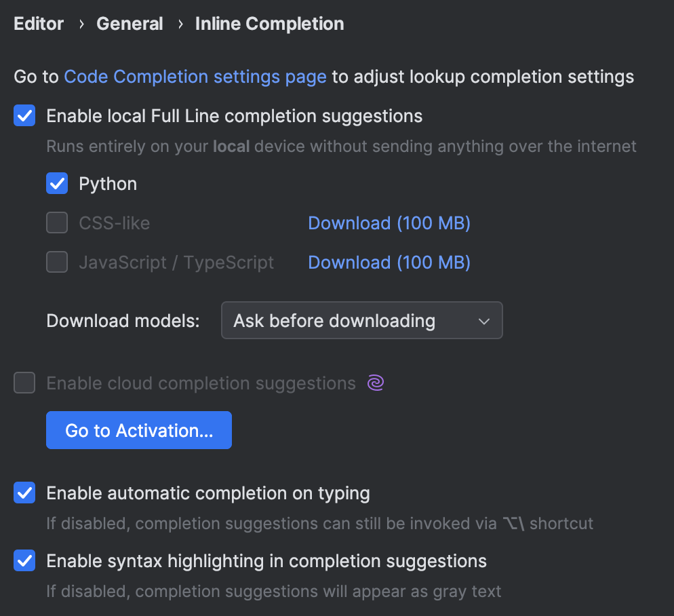Toggle automatic completion on typing

click(24, 493)
